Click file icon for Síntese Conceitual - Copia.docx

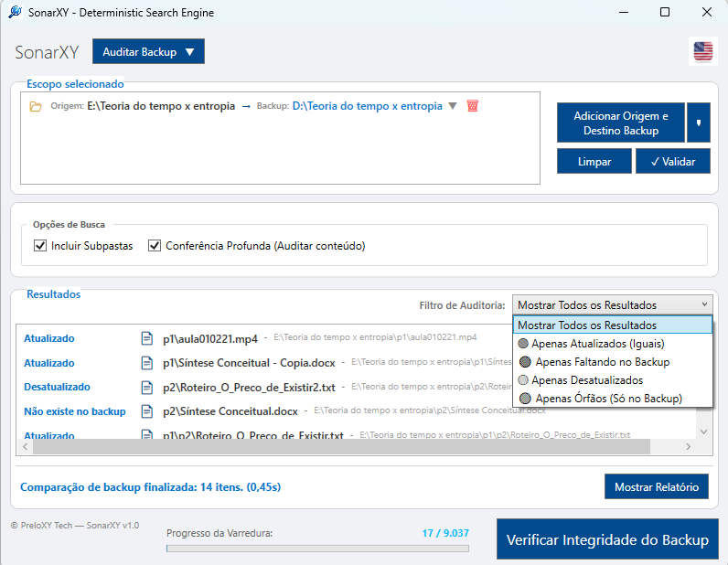pyautogui.click(x=146, y=363)
